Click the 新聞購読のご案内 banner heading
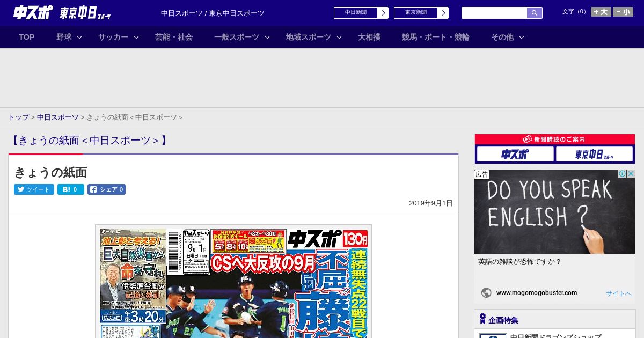Viewport: 644px width, 338px height. coord(555,139)
